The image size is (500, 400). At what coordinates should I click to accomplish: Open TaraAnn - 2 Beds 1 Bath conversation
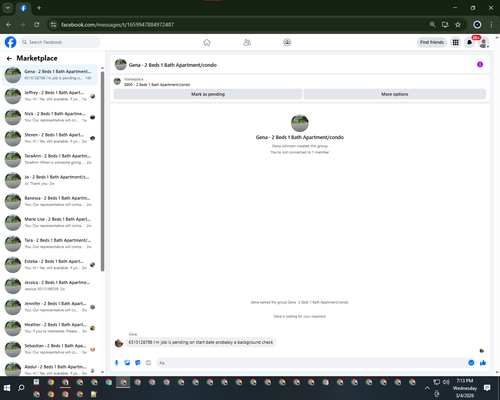pyautogui.click(x=50, y=159)
